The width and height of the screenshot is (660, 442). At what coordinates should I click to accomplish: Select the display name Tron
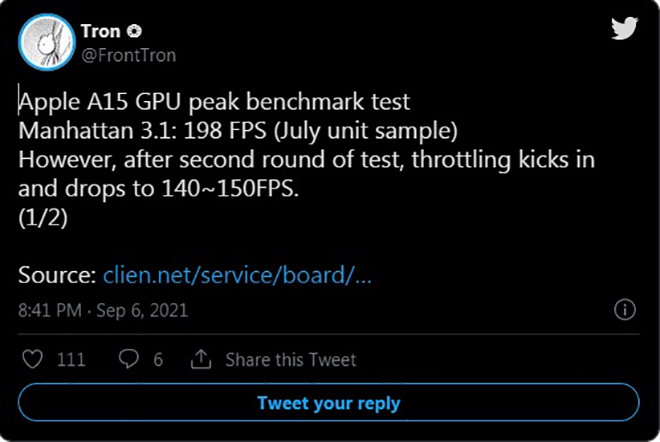click(x=101, y=31)
